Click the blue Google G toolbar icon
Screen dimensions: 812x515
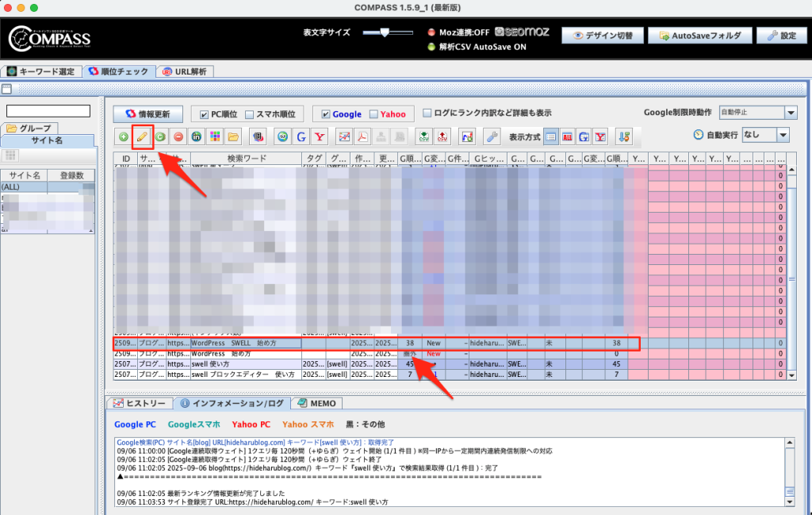point(301,136)
